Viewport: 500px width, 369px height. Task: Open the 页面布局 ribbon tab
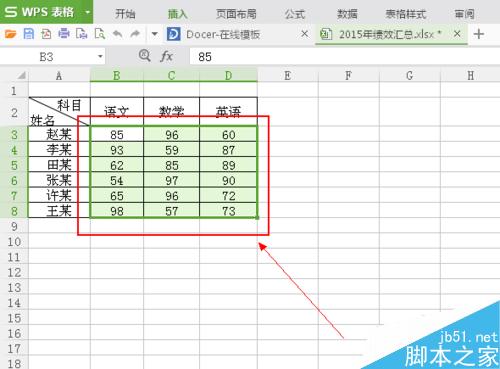point(236,14)
